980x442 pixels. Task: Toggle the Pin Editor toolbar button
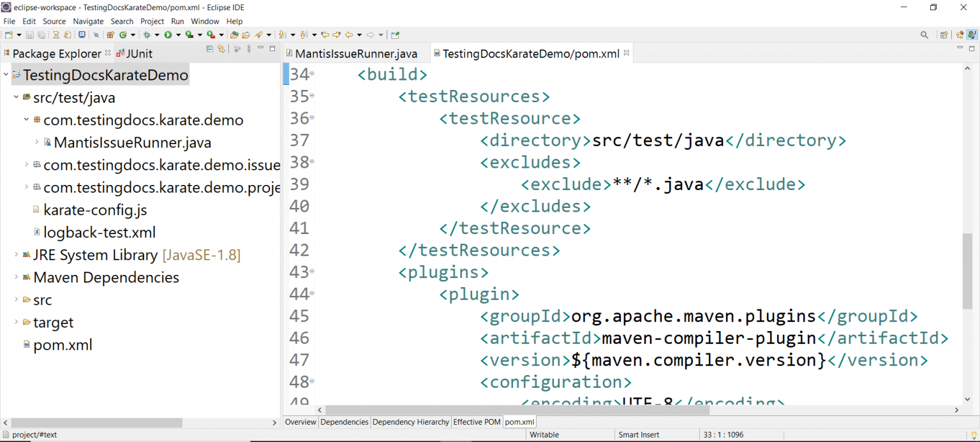[x=395, y=35]
